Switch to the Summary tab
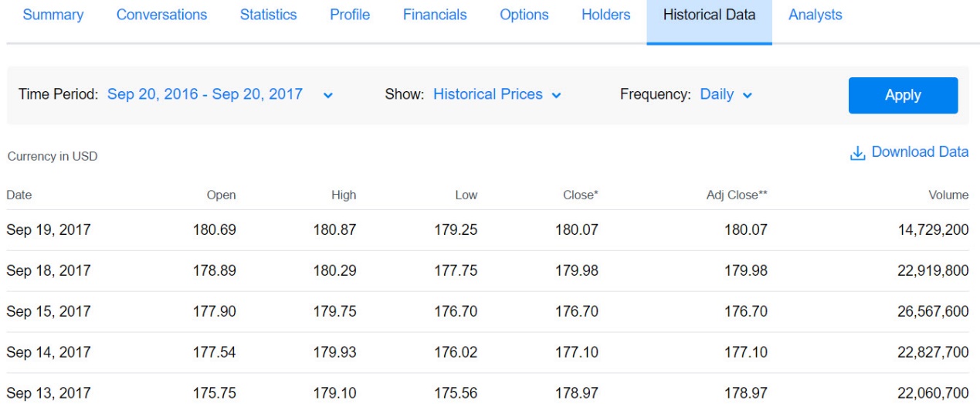Screen dimensions: 980x404 pyautogui.click(x=53, y=15)
